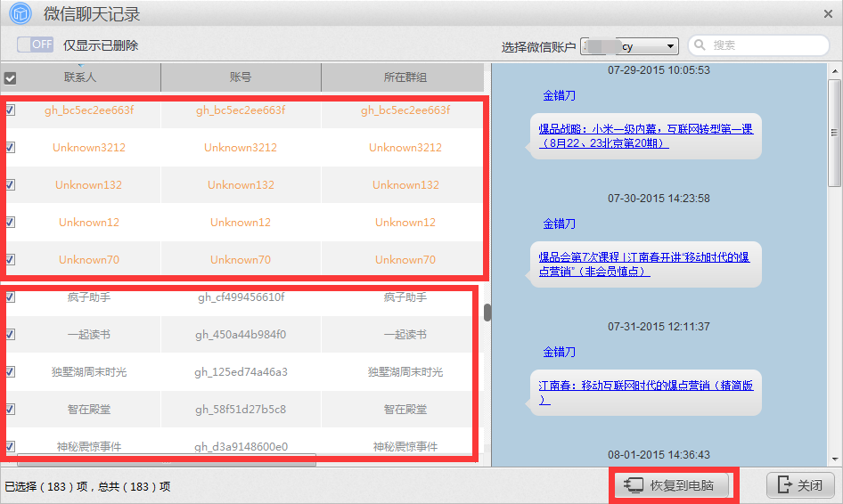
Task: Click timestamp 07-30-2015 14:23:58
Action: click(659, 199)
